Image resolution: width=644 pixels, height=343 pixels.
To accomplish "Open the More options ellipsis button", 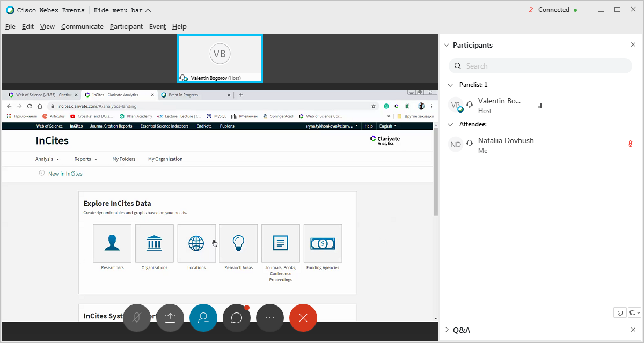I will click(270, 318).
